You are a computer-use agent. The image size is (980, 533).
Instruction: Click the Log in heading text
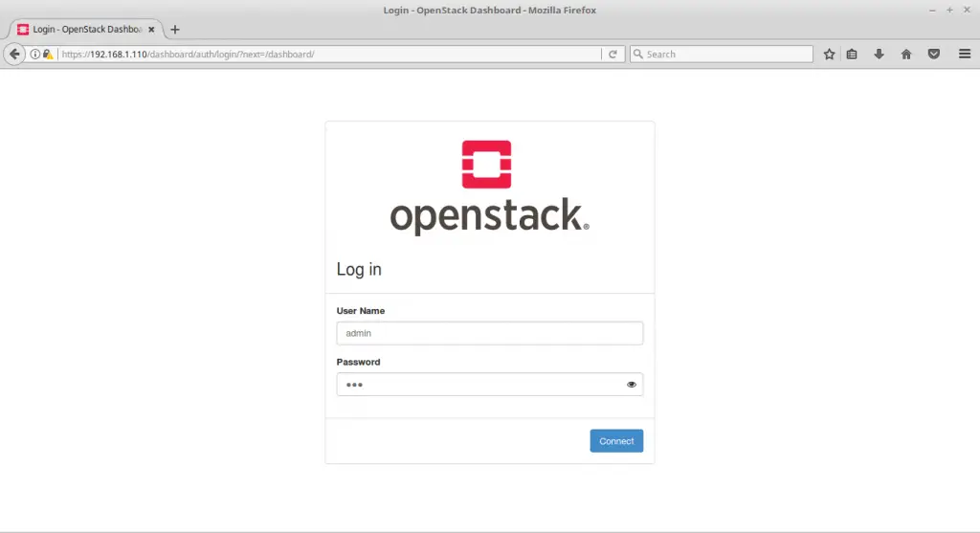point(359,269)
